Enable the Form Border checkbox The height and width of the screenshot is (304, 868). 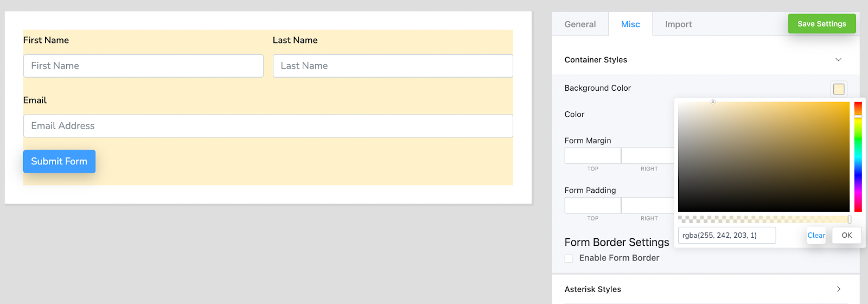click(x=569, y=258)
